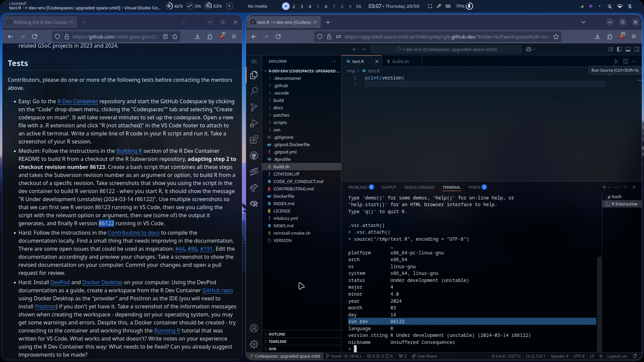Open Explorer Views and More Actions menu

click(x=334, y=61)
